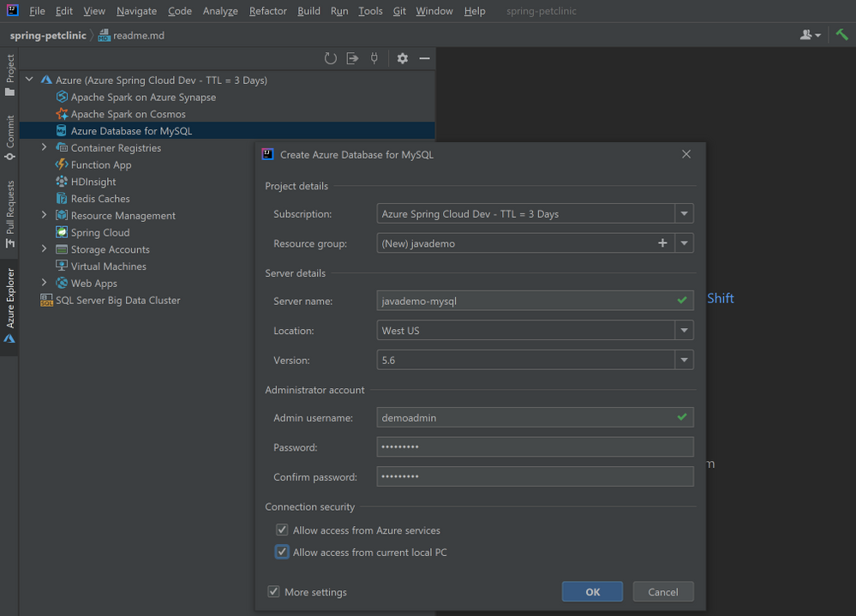Viewport: 856px width, 616px height.
Task: Uncheck the More settings checkbox
Action: coord(273,592)
